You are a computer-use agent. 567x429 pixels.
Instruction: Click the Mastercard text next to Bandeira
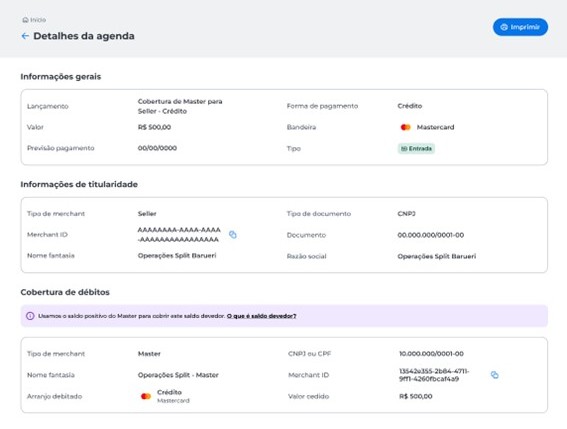pyautogui.click(x=435, y=127)
